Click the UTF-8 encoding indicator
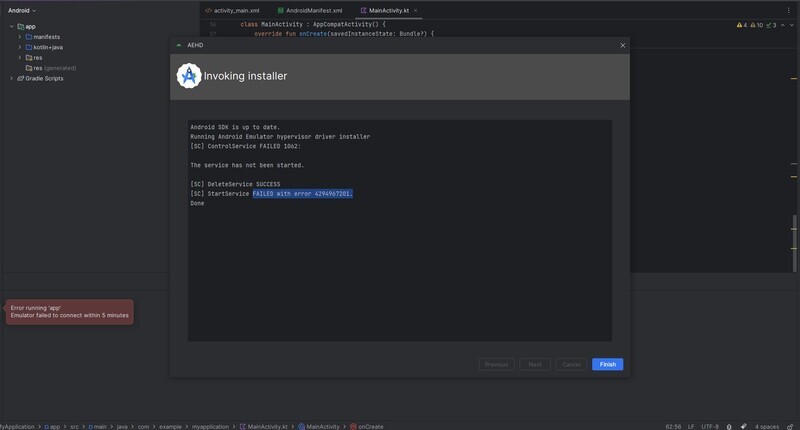Screen dimensions: 800x430 [710, 426]
